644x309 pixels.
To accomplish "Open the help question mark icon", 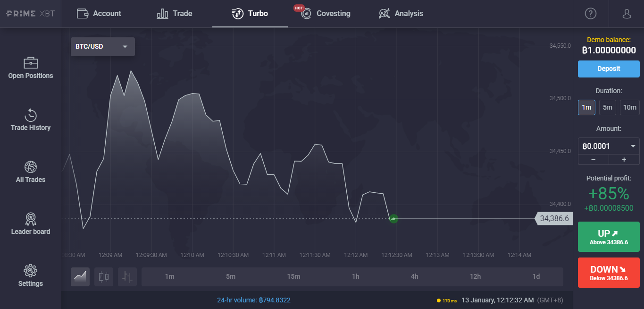I will 590,14.
